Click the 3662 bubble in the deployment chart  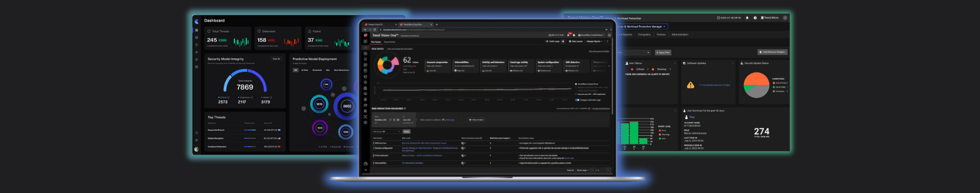[347, 106]
